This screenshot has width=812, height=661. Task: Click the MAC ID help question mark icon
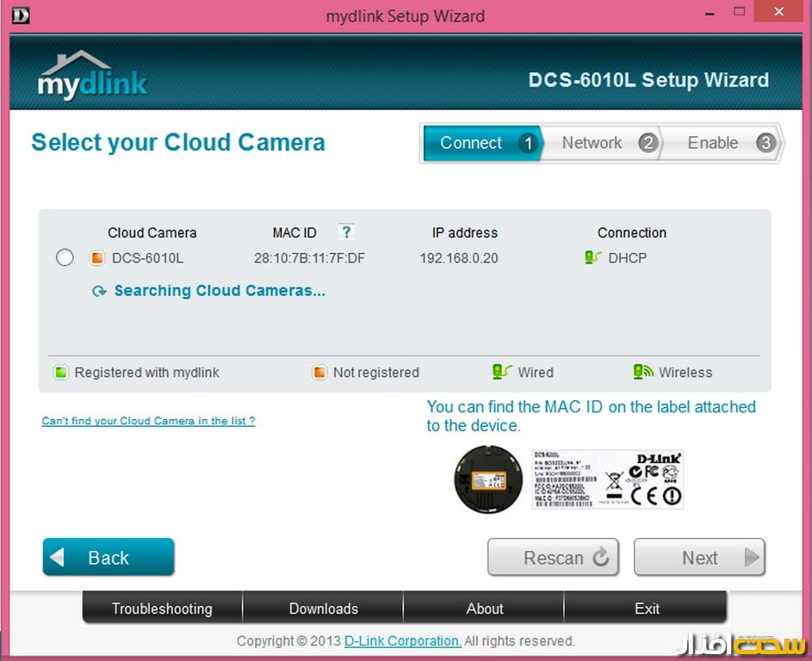pos(346,232)
